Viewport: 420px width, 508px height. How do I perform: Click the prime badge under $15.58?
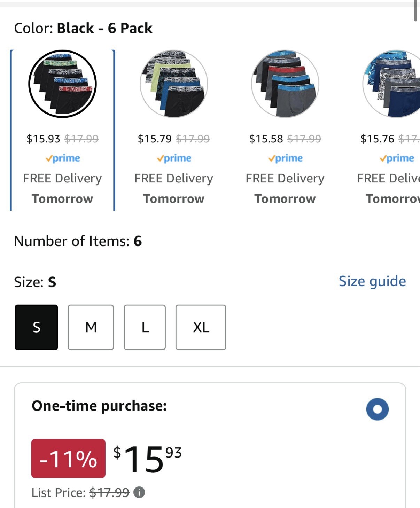coord(286,158)
